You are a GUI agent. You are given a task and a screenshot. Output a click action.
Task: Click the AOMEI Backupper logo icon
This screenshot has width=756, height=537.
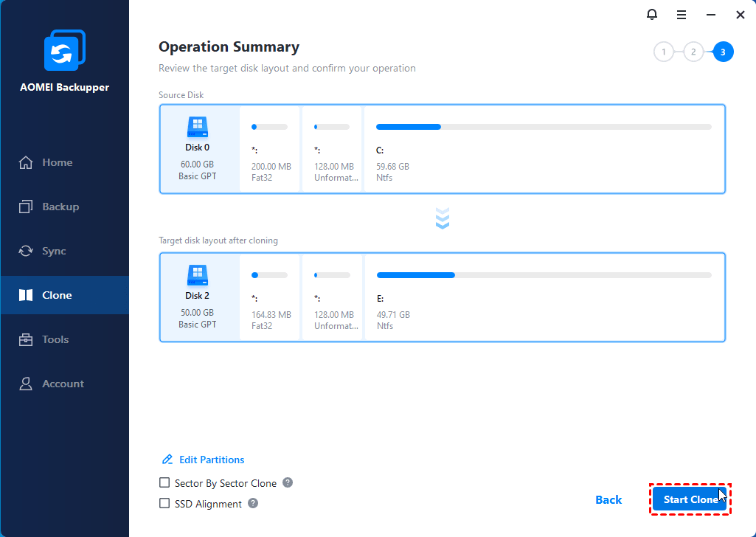64,53
